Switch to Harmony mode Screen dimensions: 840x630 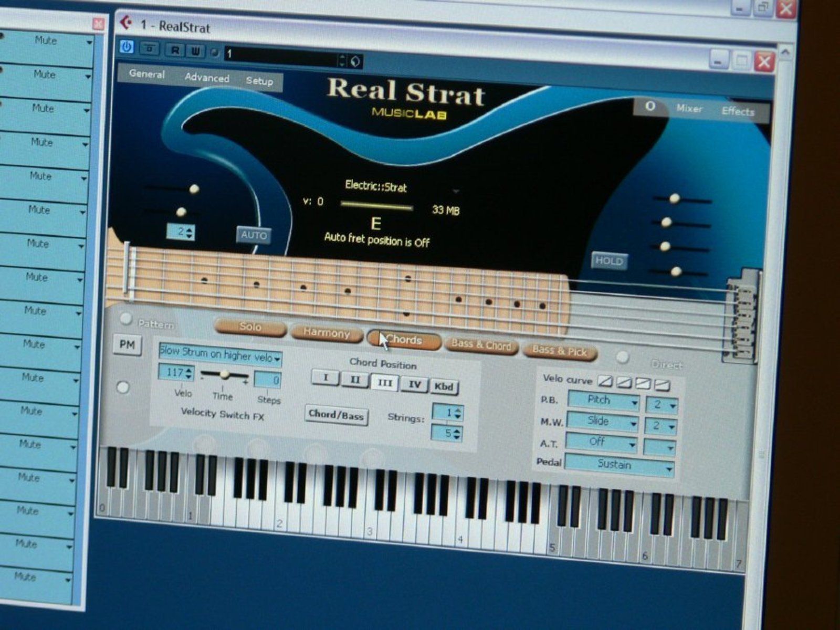pyautogui.click(x=327, y=333)
